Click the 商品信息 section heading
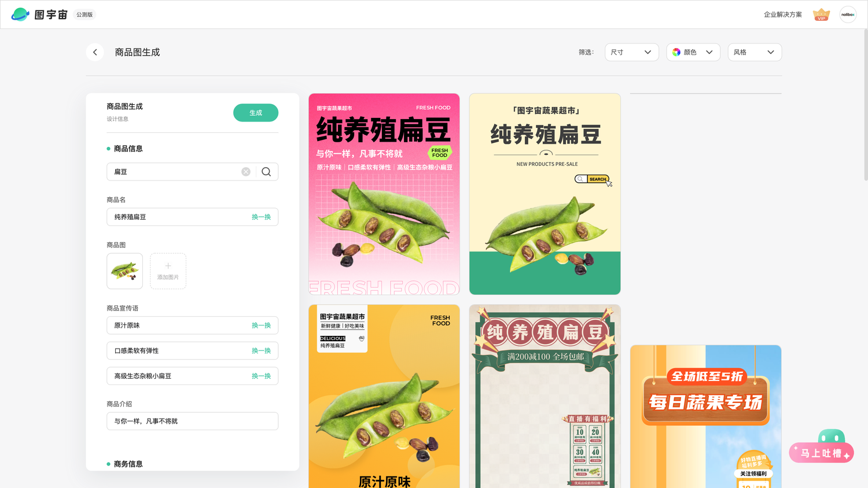The width and height of the screenshot is (868, 488). tap(128, 149)
